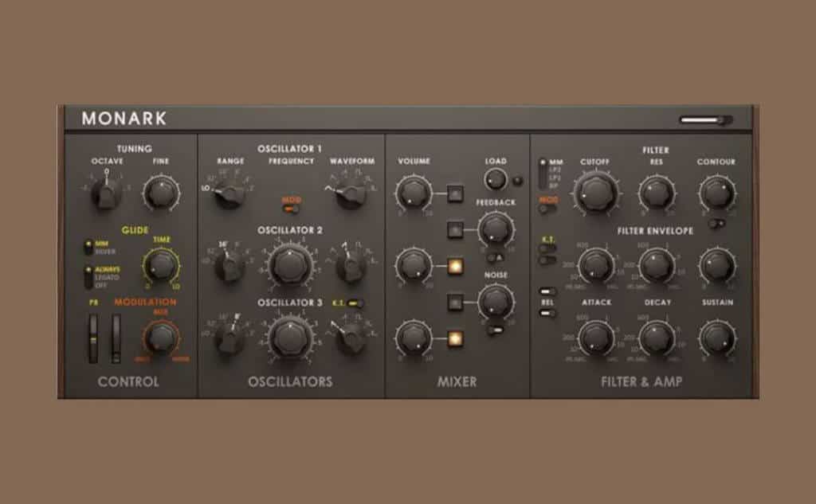The height and width of the screenshot is (504, 816).
Task: Turn the Oscillator 2 Waveform selector
Action: pyautogui.click(x=351, y=266)
